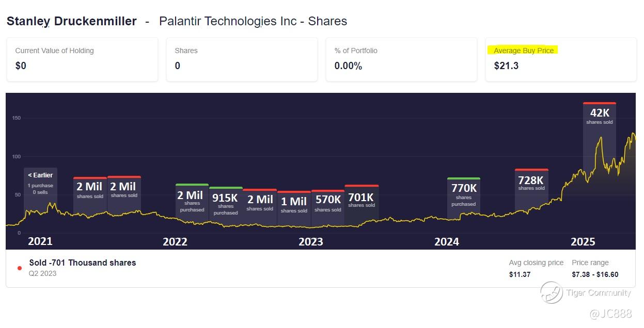644x328 pixels.
Task: Select the 728K shares sold marker
Action: tap(531, 183)
